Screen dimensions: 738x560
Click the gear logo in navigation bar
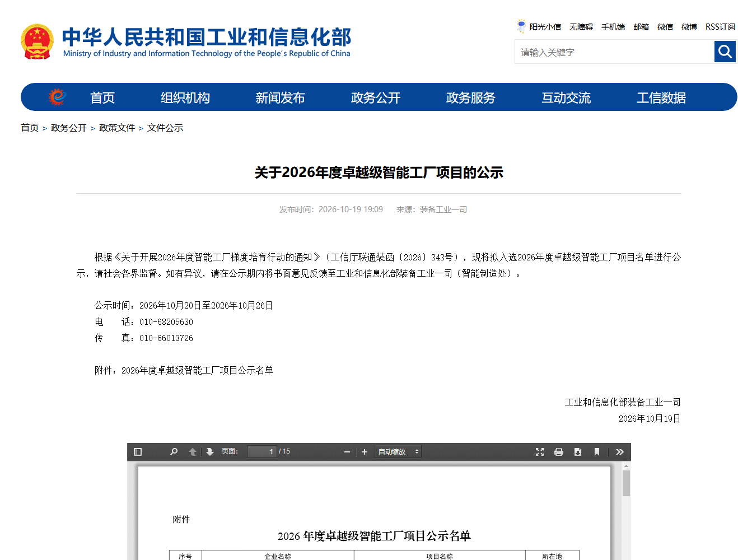click(x=57, y=97)
